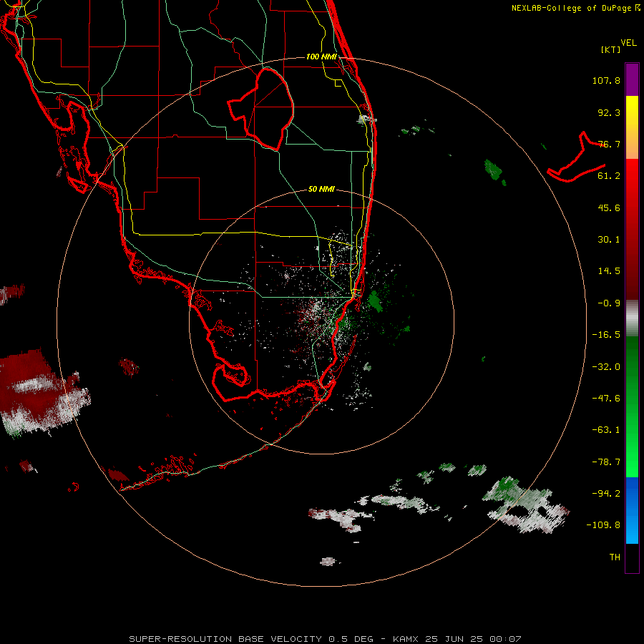This screenshot has height=644, width=644.
Task: Select the 107.8 value on velocity scale
Action: click(606, 80)
